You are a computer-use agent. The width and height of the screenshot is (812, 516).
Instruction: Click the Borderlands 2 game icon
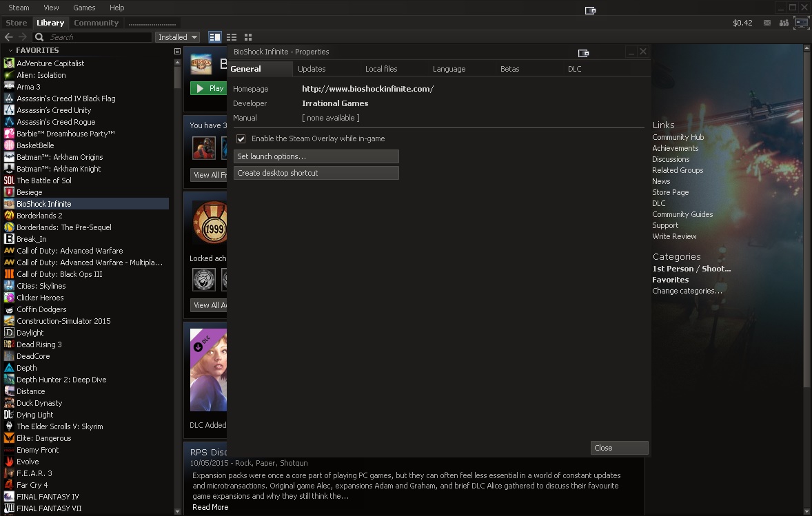point(9,216)
